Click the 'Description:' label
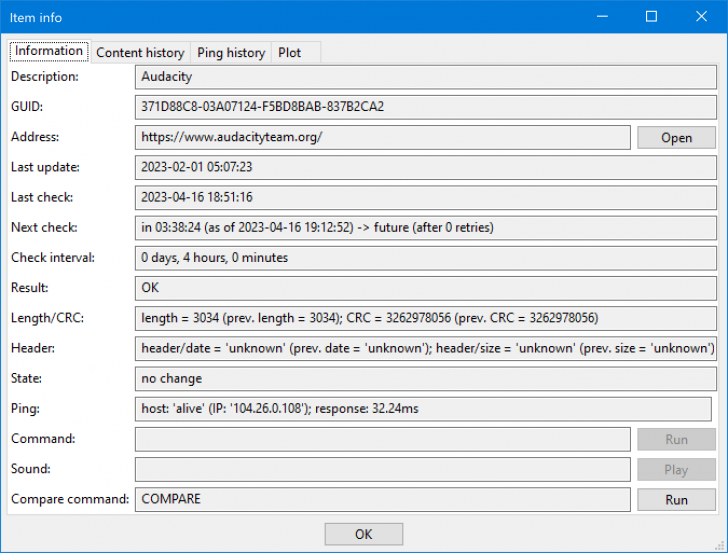 pyautogui.click(x=45, y=76)
